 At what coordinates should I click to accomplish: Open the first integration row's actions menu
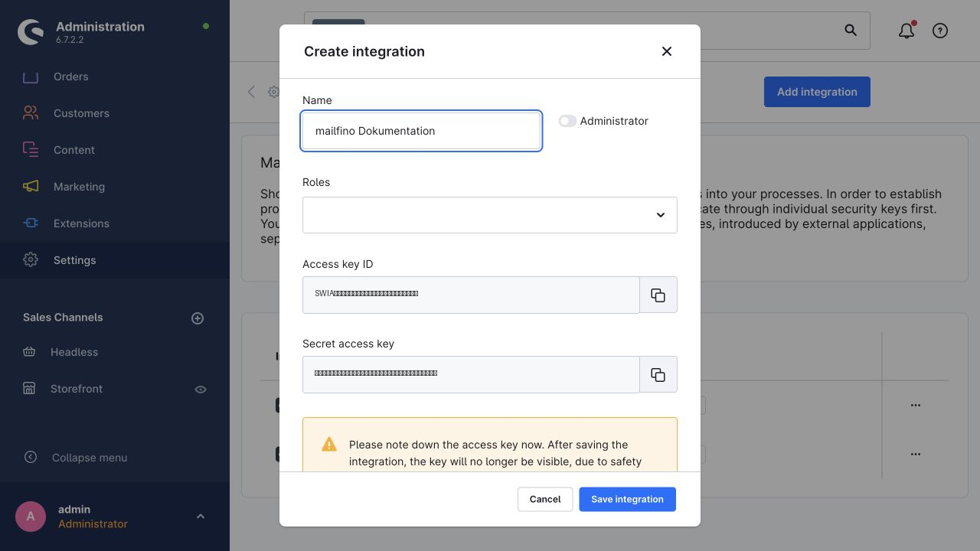tap(916, 405)
